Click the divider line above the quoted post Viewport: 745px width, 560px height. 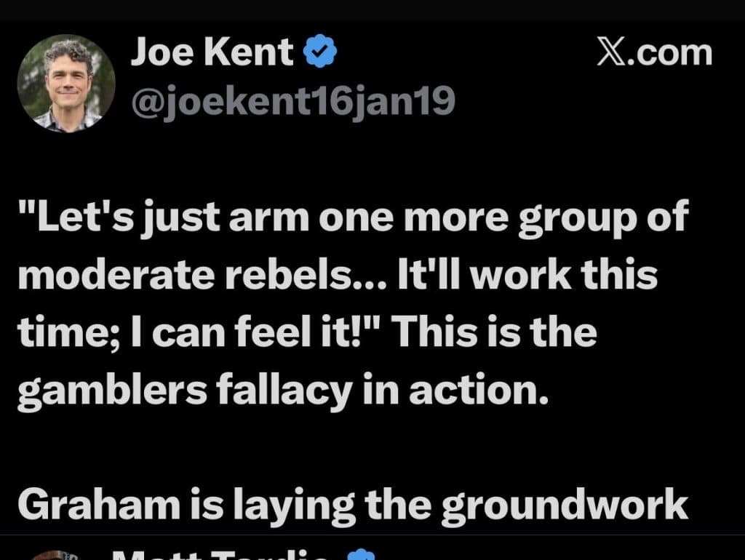click(x=372, y=535)
